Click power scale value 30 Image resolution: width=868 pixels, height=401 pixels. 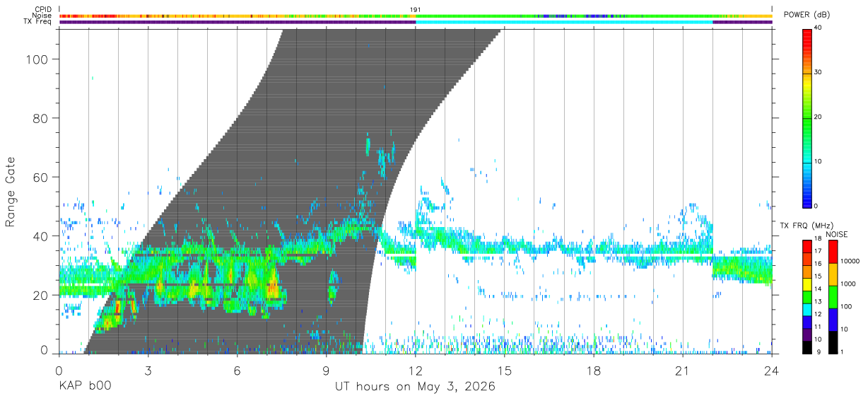click(819, 73)
